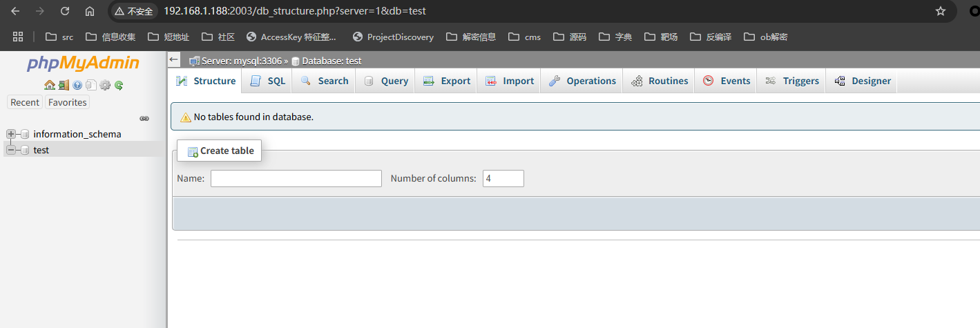The image size is (980, 328).
Task: Open navigation panel settings gear icon
Action: (x=105, y=86)
